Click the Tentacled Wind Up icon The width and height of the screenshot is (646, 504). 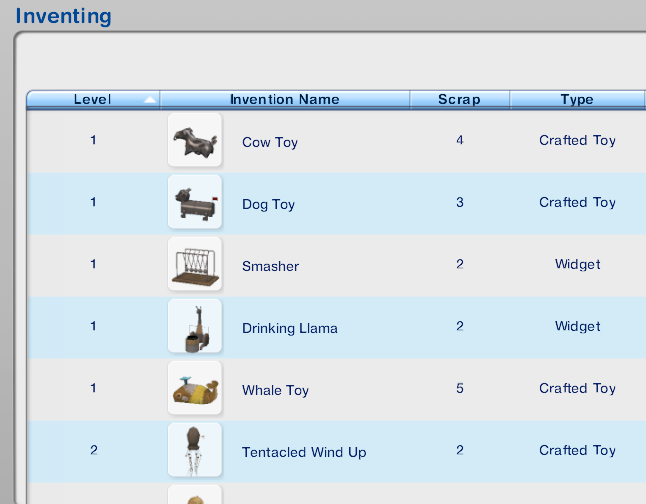point(195,450)
